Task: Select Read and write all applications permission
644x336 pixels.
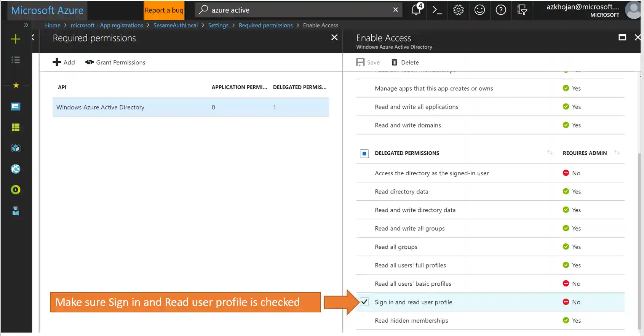Action: [491, 107]
